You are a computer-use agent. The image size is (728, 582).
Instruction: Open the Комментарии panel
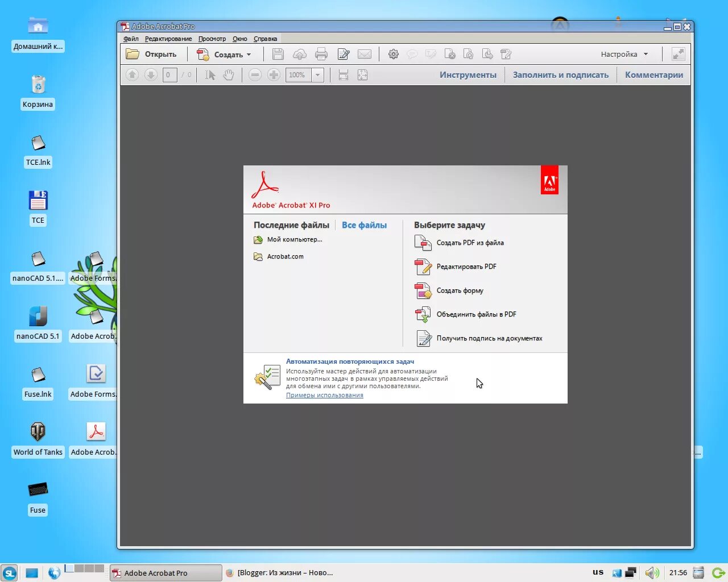654,75
